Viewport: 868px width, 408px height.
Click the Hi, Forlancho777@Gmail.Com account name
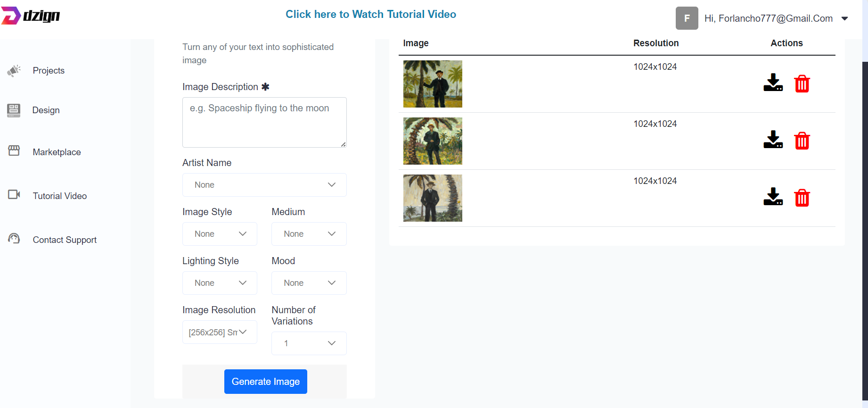pos(769,18)
